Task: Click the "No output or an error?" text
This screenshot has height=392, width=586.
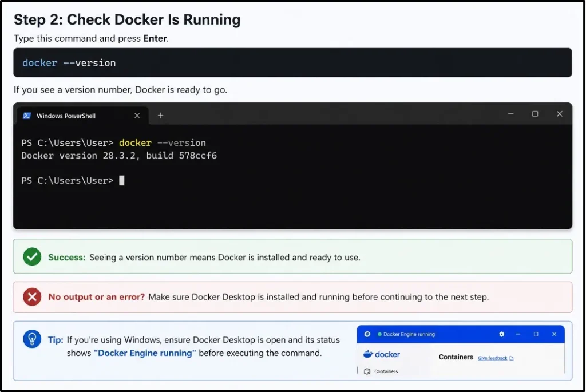Action: (96, 296)
